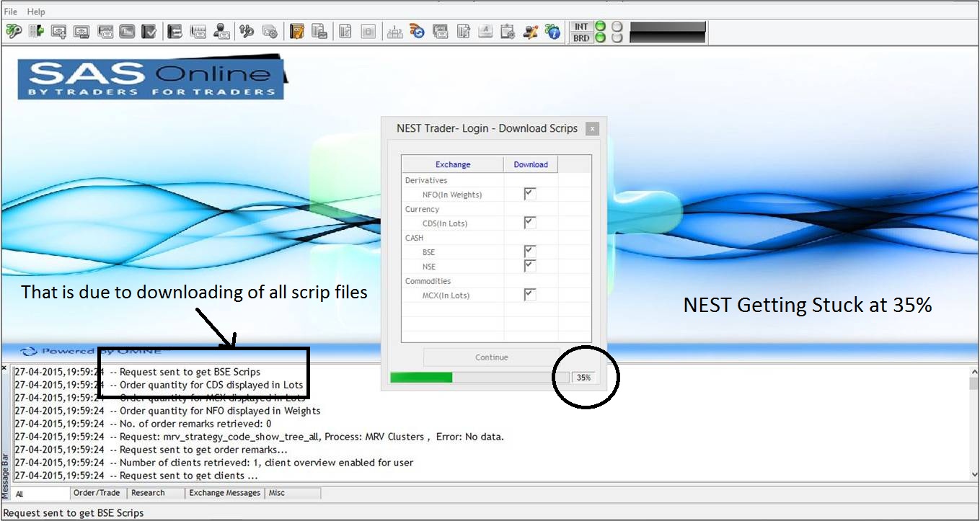Close the Download Scrips dialog
The image size is (980, 521).
[x=591, y=129]
